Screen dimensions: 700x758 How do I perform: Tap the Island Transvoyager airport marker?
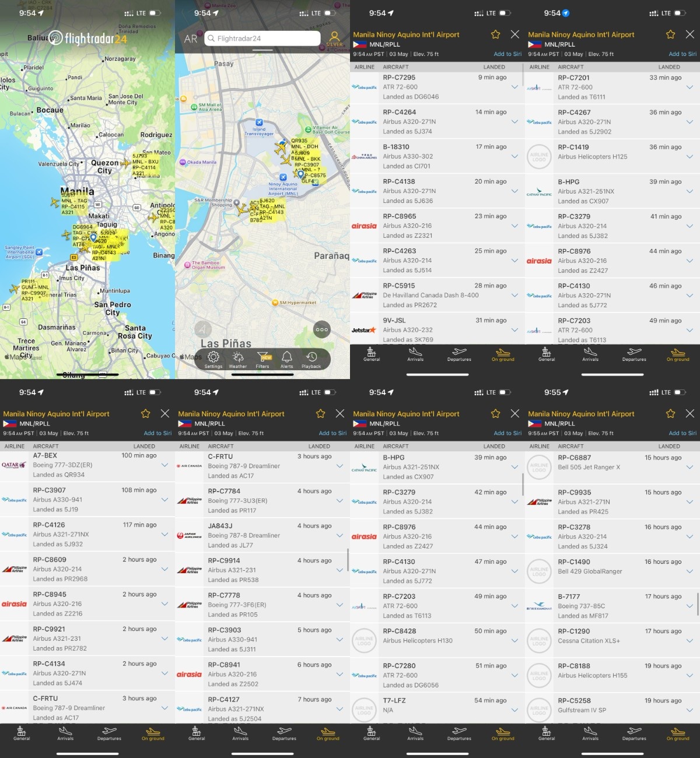click(x=259, y=123)
